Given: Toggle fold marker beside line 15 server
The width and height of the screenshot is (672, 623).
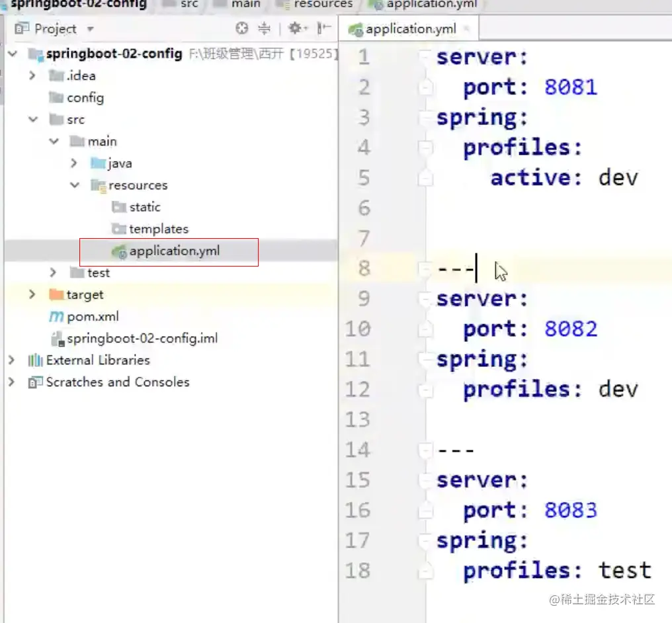Looking at the screenshot, I should point(425,480).
